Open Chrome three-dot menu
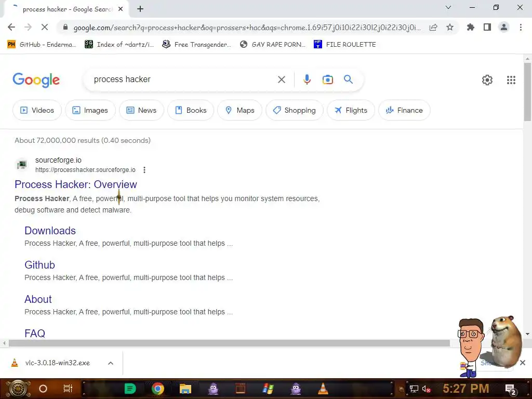Viewport: 532px width, 399px height. point(521,27)
